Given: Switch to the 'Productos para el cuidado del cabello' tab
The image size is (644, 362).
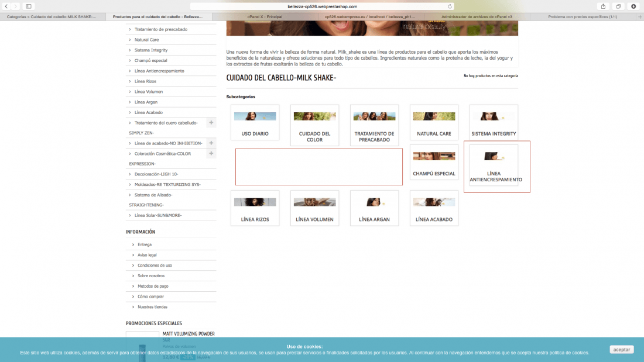Looking at the screenshot, I should [157, 17].
